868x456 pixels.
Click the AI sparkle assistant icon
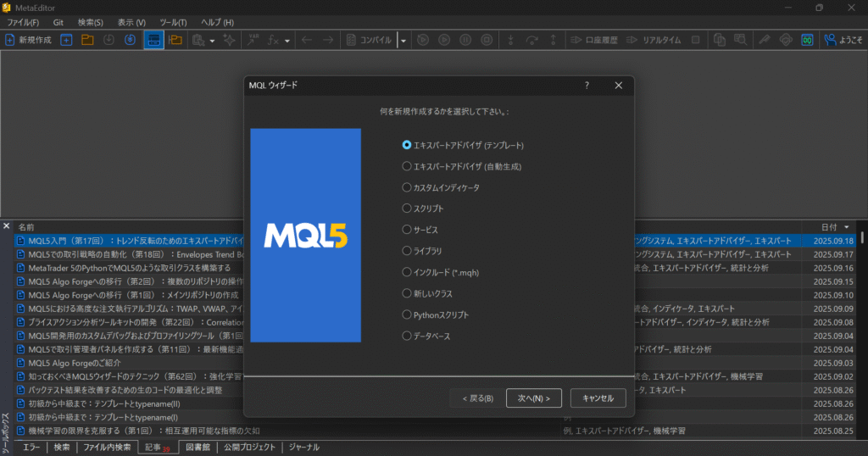[x=229, y=40]
